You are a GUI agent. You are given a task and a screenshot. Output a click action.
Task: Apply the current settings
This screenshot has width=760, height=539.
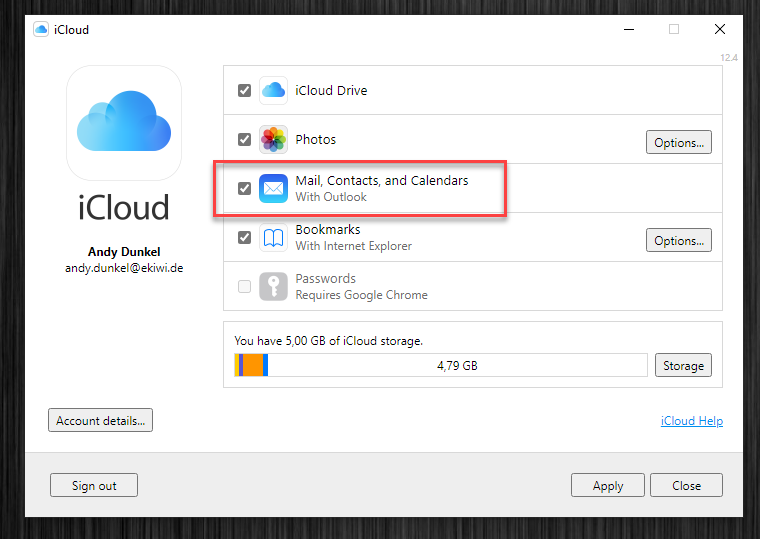[x=608, y=485]
